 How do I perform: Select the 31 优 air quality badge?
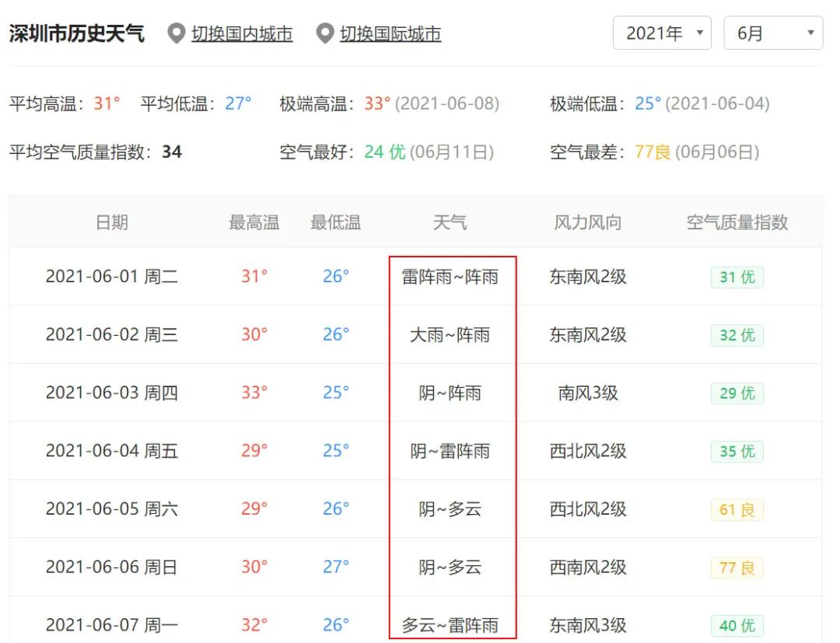(x=737, y=277)
